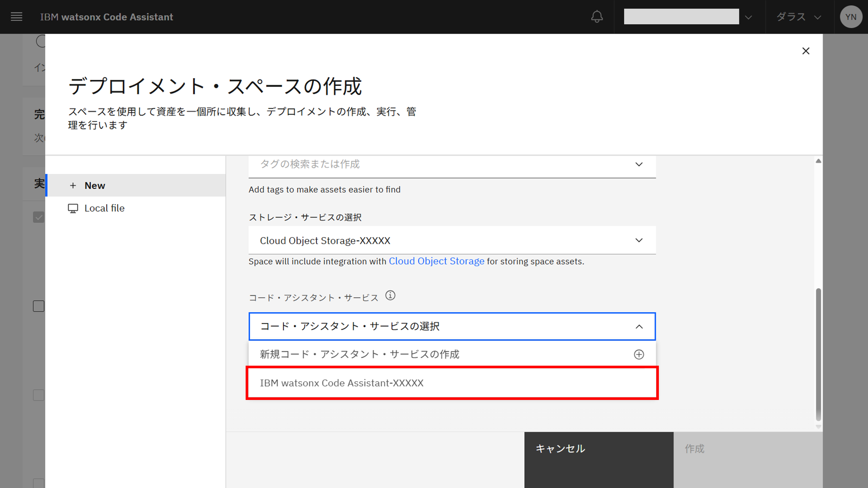Toggle the unchecked checkbox in background page
Image resolution: width=868 pixels, height=488 pixels.
39,306
